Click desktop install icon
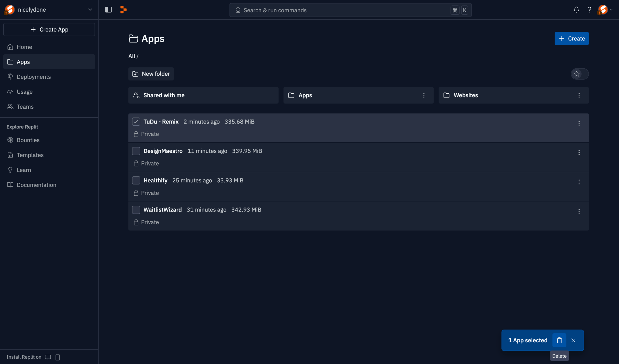This screenshot has height=364, width=619. click(48, 357)
